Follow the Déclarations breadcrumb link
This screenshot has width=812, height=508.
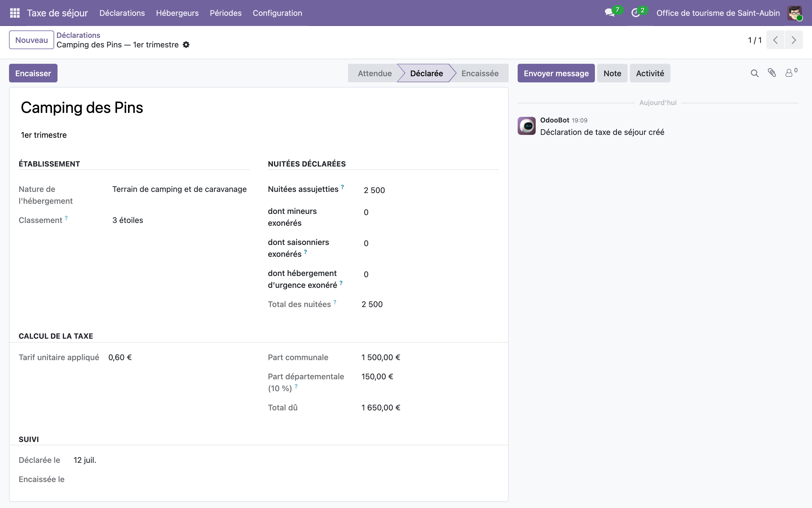pyautogui.click(x=78, y=35)
